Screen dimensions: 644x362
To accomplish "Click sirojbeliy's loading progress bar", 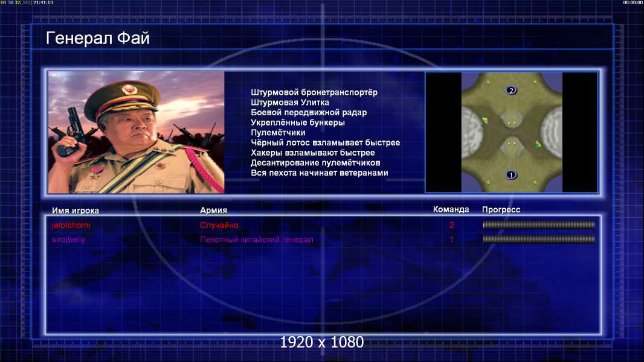I will [x=539, y=239].
